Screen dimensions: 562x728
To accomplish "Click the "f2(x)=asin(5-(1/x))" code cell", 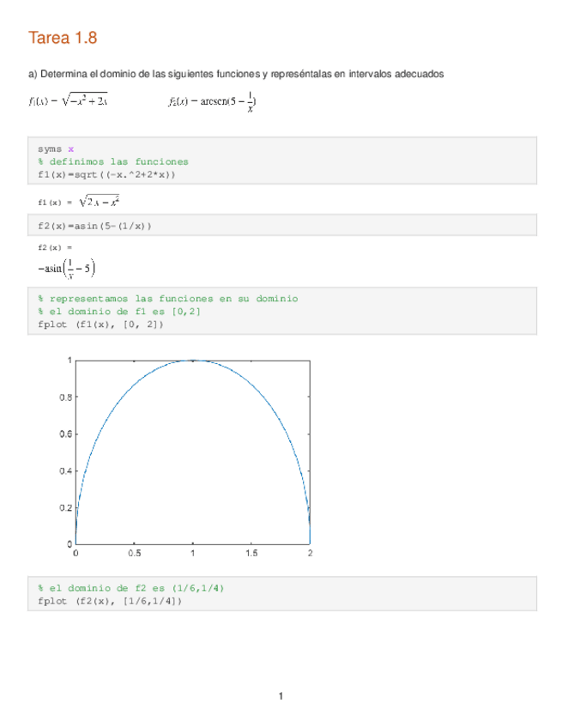I will tap(94, 225).
